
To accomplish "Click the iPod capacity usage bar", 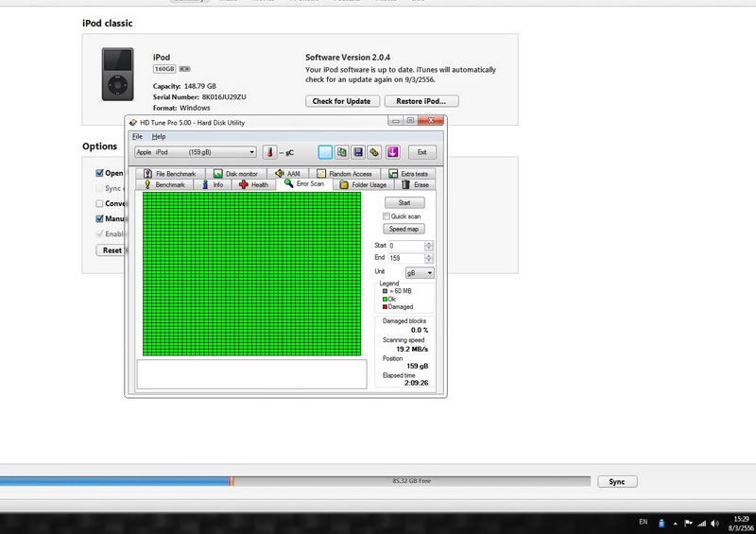I will (295, 481).
